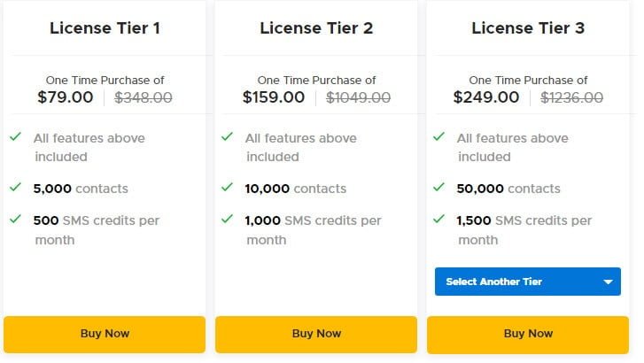The height and width of the screenshot is (363, 644).
Task: Click Buy Now under License Tier 2
Action: tap(316, 334)
